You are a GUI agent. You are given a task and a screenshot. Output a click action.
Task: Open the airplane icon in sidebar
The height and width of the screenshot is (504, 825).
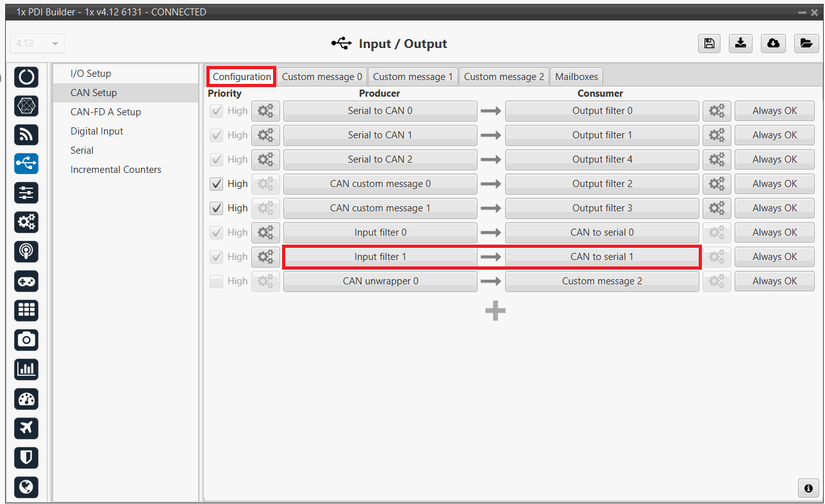[x=26, y=427]
